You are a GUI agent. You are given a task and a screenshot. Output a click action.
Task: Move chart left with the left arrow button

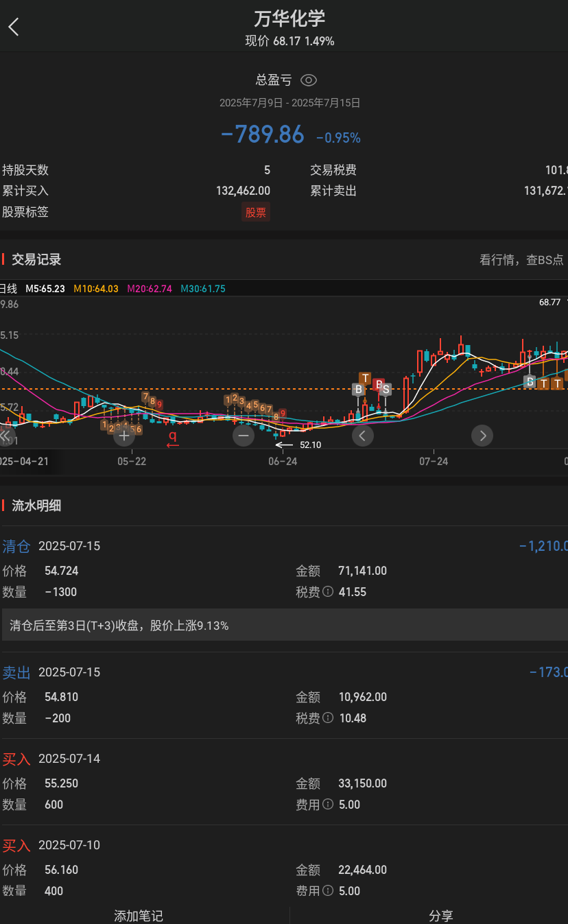(363, 435)
